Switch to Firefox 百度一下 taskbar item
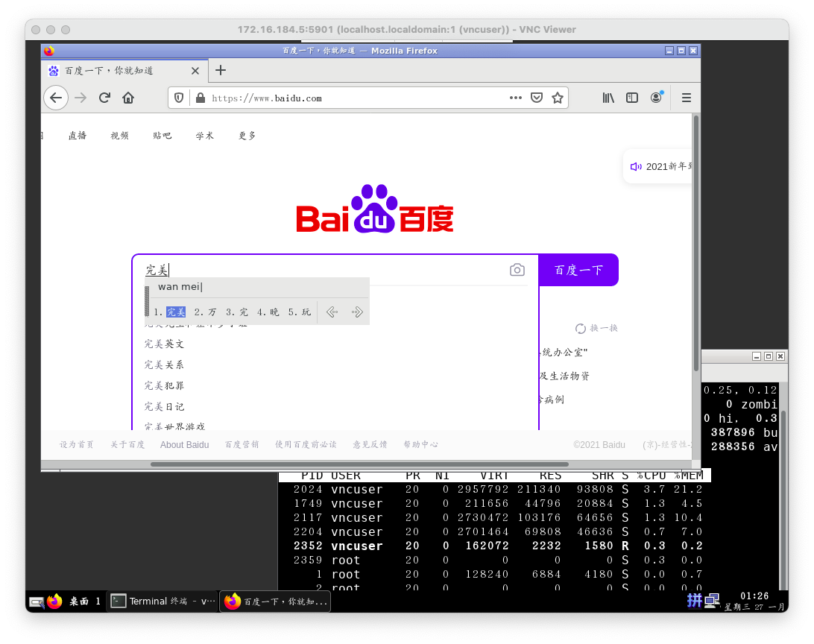The width and height of the screenshot is (814, 644). tap(276, 602)
